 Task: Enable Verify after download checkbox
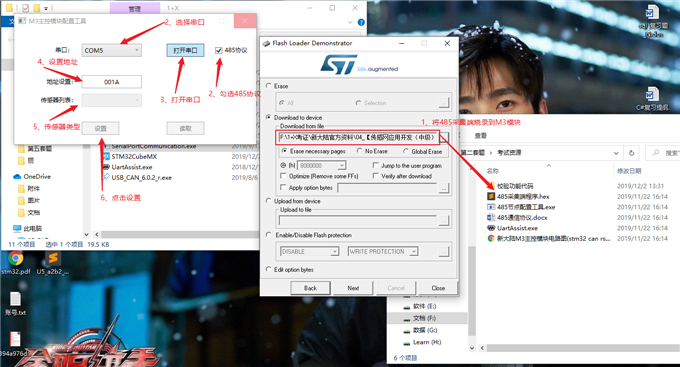376,176
